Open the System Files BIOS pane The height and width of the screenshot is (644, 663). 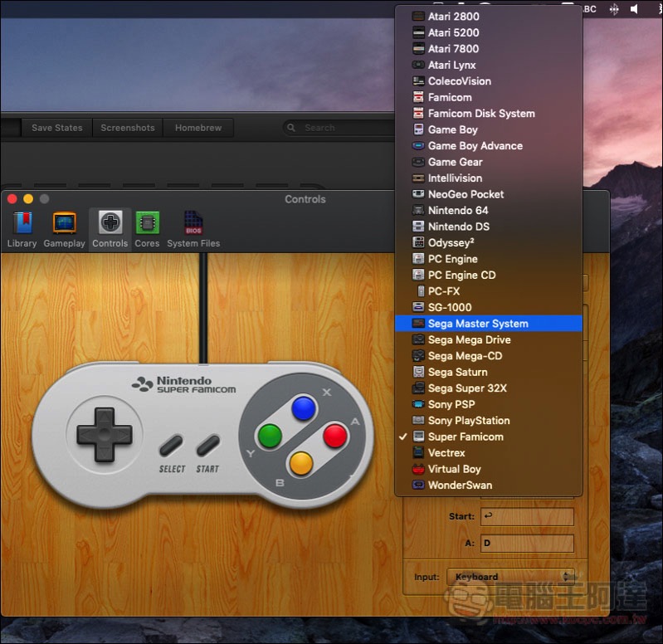coord(193,230)
